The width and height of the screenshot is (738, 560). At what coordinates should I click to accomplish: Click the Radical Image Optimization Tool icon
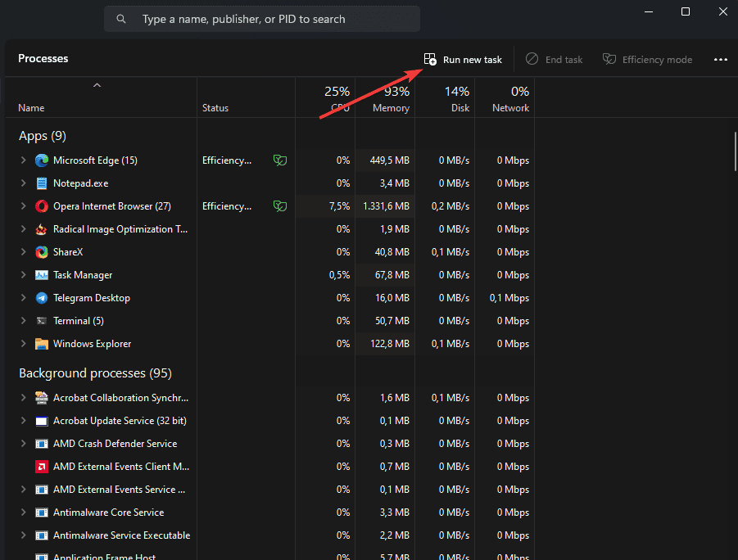pyautogui.click(x=42, y=229)
